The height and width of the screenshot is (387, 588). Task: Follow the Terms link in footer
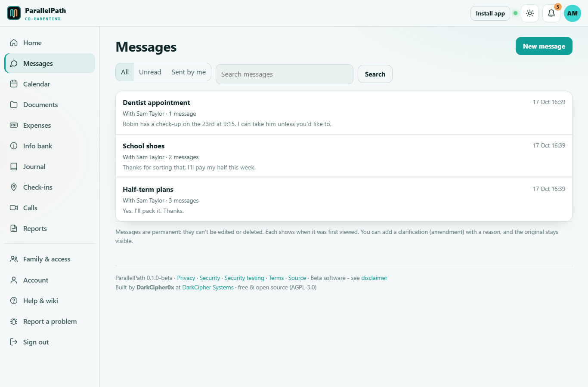(276, 278)
